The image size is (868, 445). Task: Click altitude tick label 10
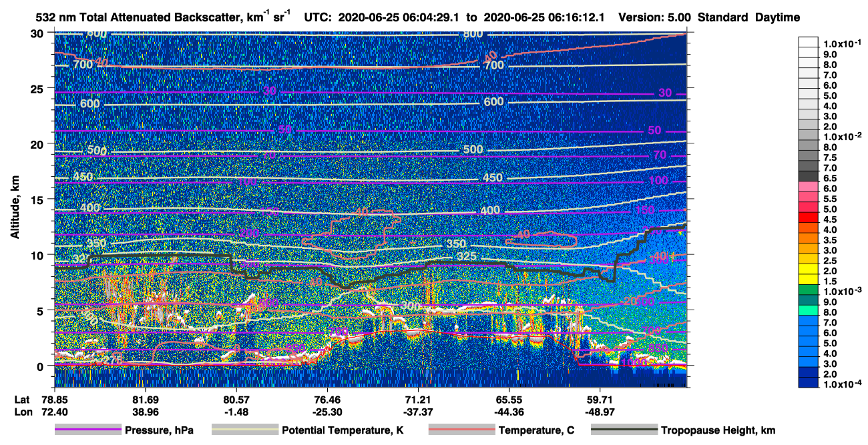click(x=38, y=255)
